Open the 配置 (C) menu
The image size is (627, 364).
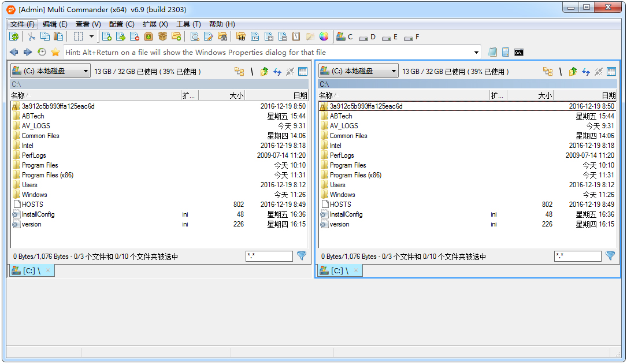[121, 24]
